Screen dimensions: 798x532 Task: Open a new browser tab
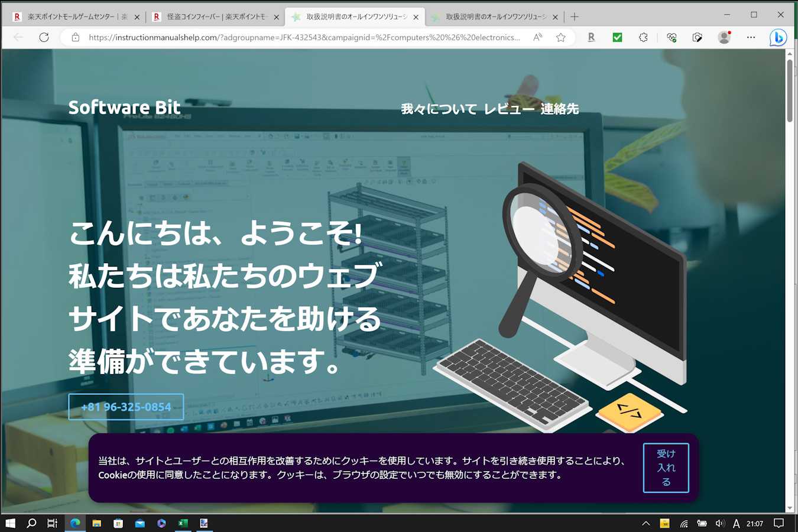click(x=574, y=17)
